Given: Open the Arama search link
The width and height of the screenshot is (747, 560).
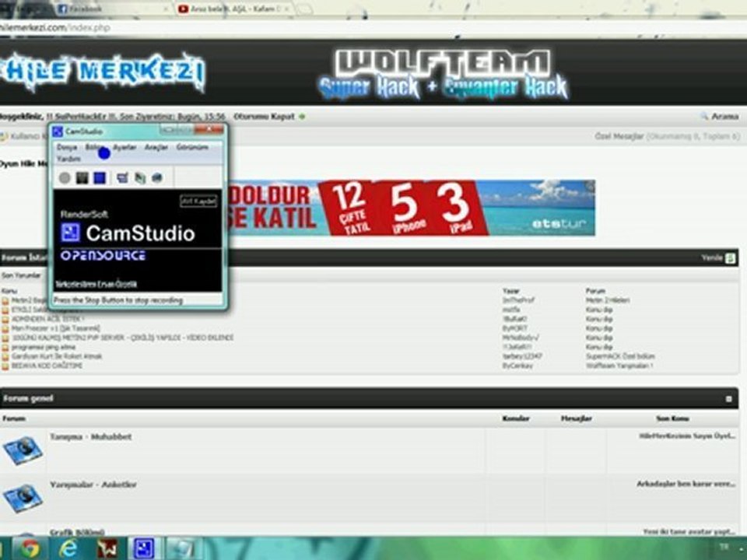Looking at the screenshot, I should [724, 117].
